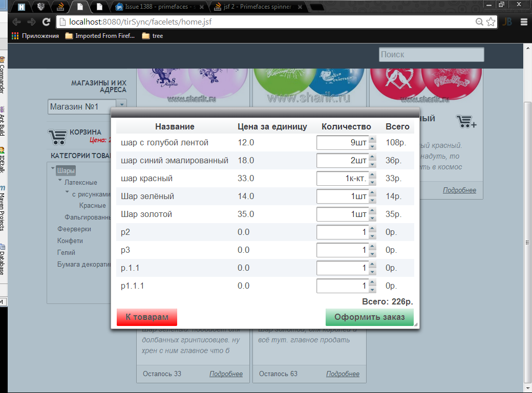Click the JB extension icon
The width and height of the screenshot is (532, 393).
[507, 22]
